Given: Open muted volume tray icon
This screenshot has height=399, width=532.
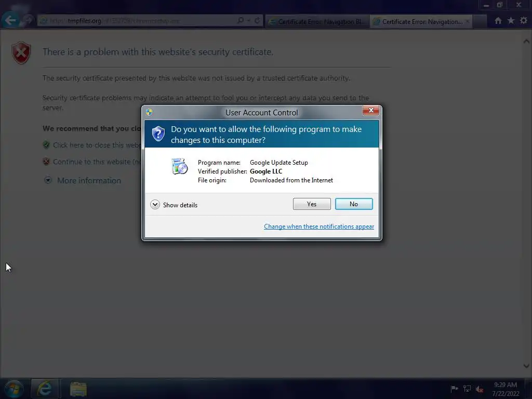Looking at the screenshot, I should pyautogui.click(x=479, y=389).
